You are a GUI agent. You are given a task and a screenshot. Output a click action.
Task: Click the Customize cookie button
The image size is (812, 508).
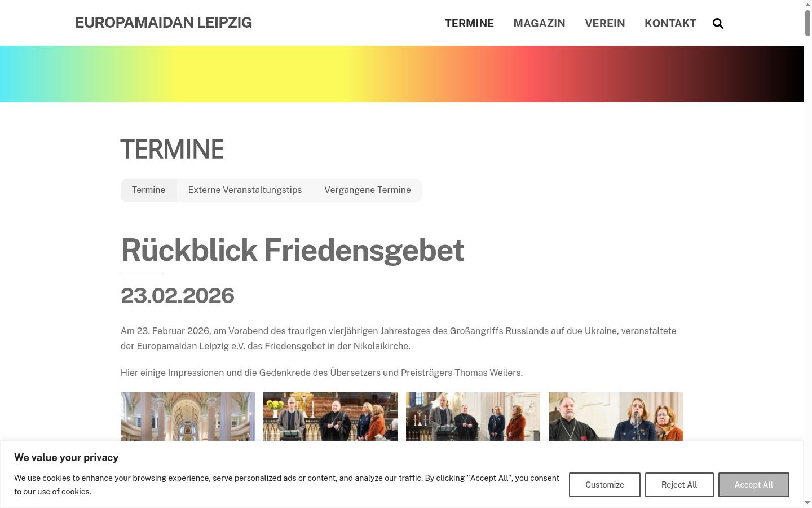pos(604,485)
